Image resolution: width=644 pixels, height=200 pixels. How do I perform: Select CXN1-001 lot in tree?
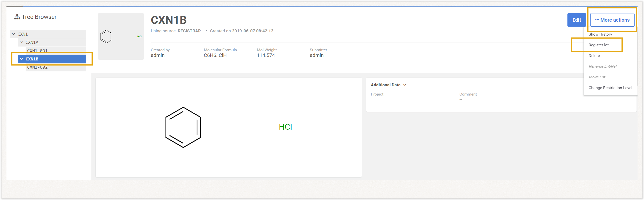click(x=37, y=50)
